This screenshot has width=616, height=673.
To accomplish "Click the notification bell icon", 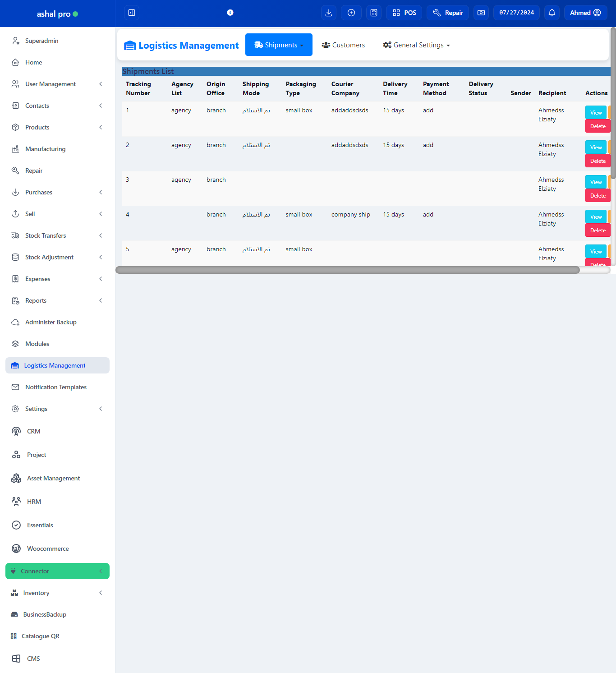I will click(552, 13).
